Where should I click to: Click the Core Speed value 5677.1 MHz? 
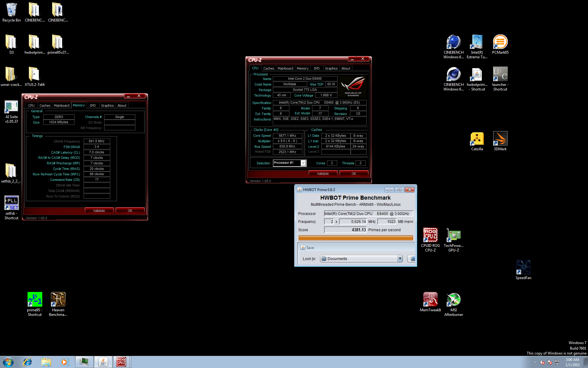click(287, 136)
